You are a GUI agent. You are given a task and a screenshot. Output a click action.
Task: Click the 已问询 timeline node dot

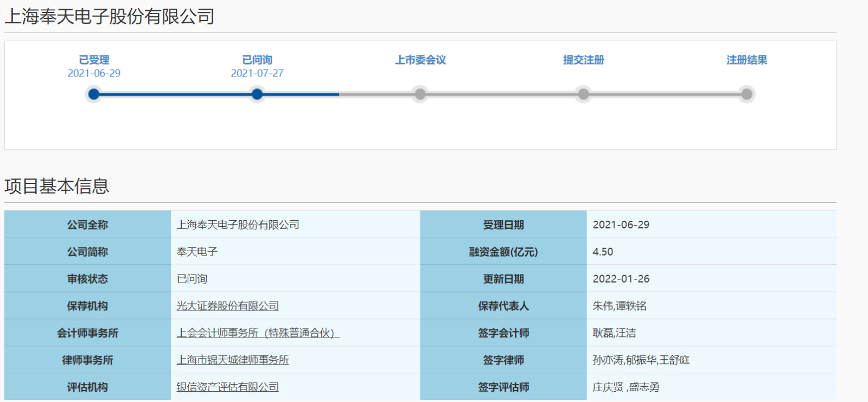point(257,94)
